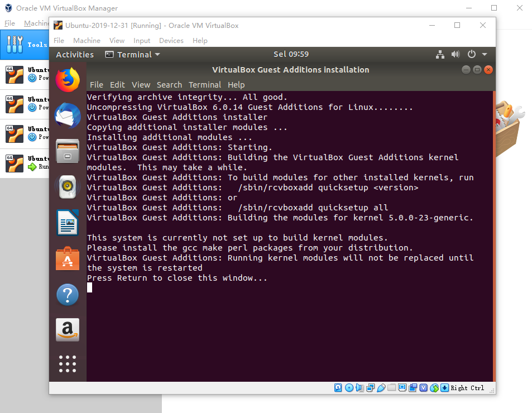Minimize the Guest Additions terminal window
This screenshot has height=413, width=532.
(x=466, y=70)
